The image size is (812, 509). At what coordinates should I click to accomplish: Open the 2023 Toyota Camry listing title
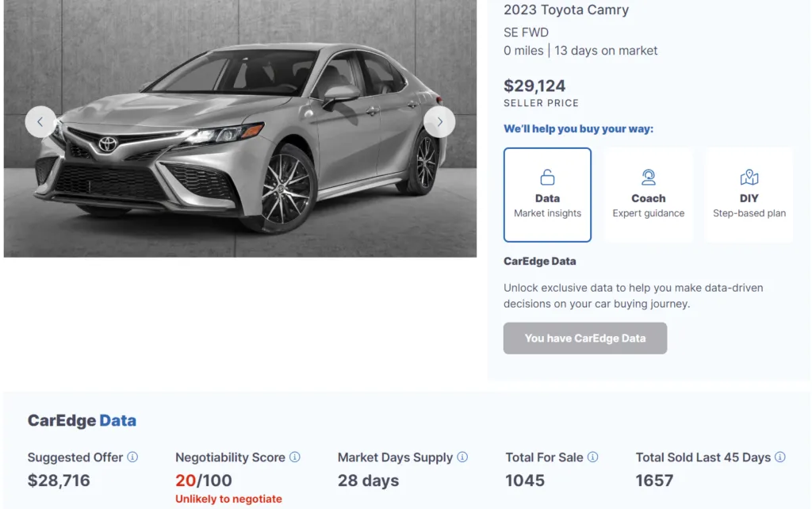tap(566, 10)
